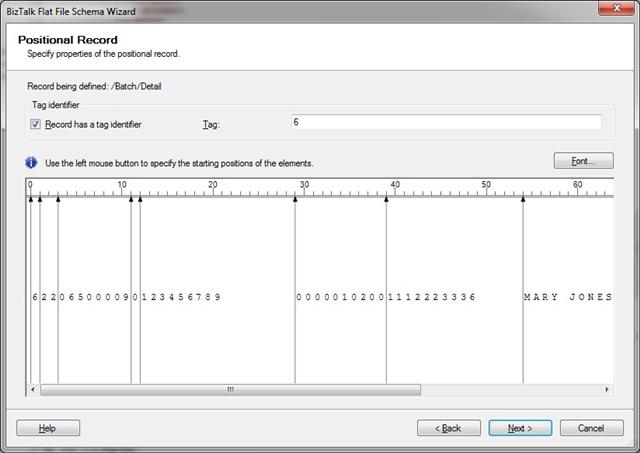Viewport: 640px width, 453px height.
Task: Click the 'Positional Record' heading
Action: pyautogui.click(x=68, y=40)
